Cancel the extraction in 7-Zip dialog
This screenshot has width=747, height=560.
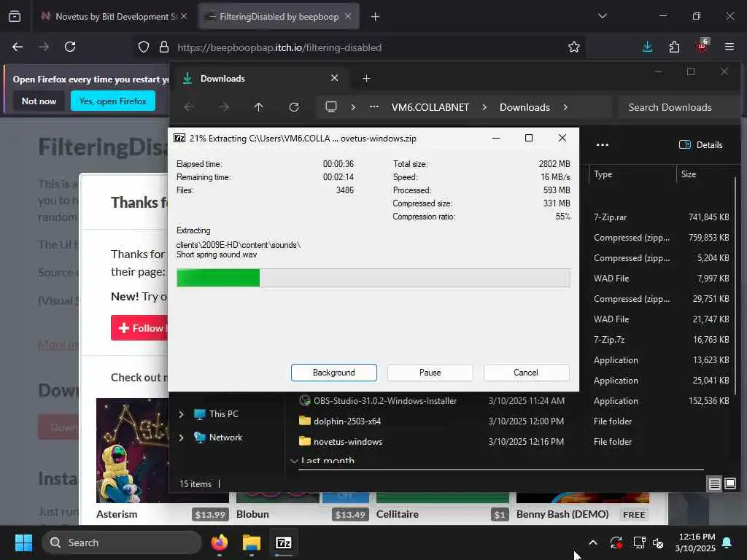[x=526, y=373]
